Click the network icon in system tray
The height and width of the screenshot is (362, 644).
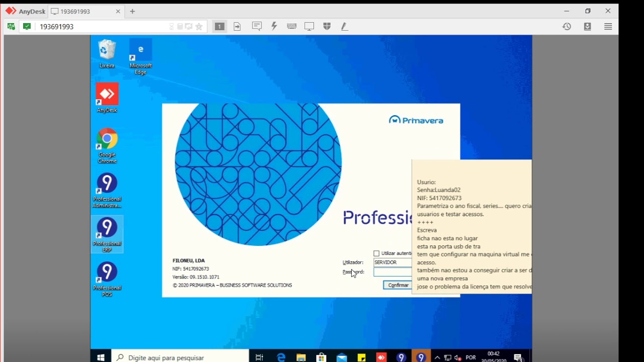click(x=447, y=357)
